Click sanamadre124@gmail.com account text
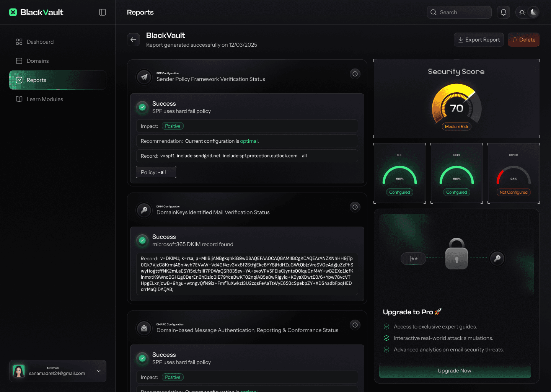The width and height of the screenshot is (551, 392). click(57, 373)
